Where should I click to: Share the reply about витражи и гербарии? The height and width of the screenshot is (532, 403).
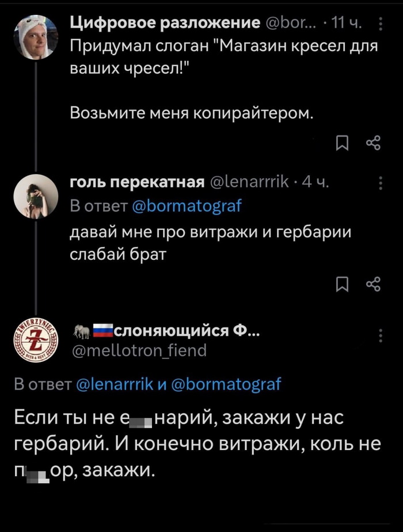(x=372, y=284)
